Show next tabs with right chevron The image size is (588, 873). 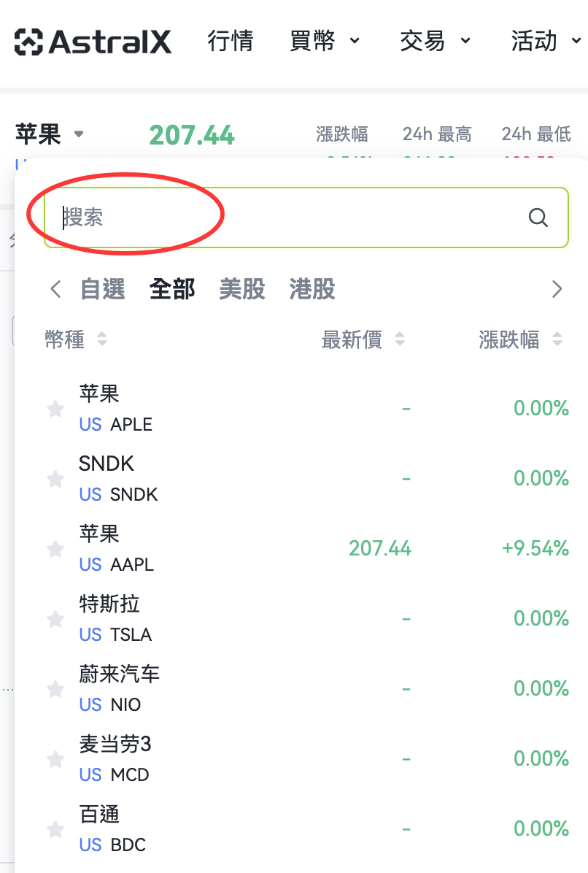click(557, 290)
